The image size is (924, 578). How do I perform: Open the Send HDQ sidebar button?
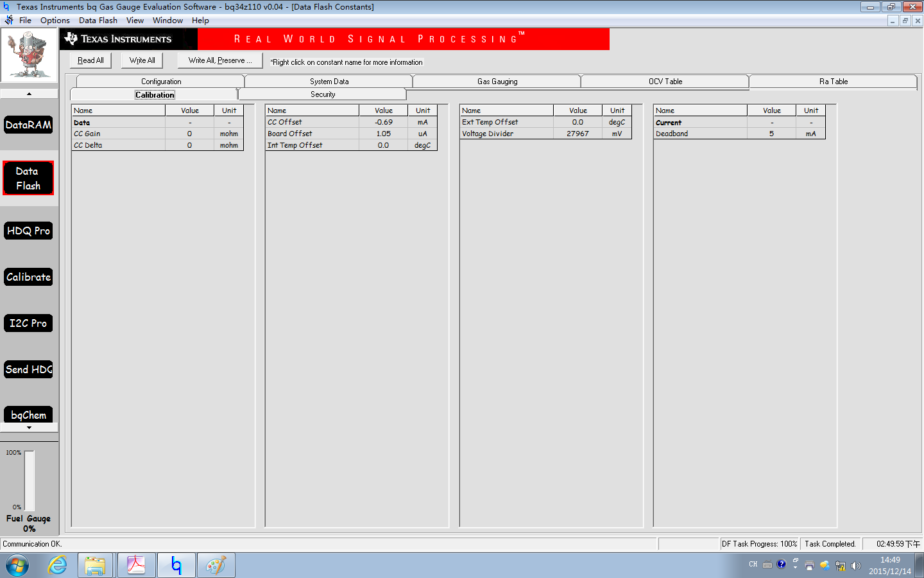tap(29, 369)
